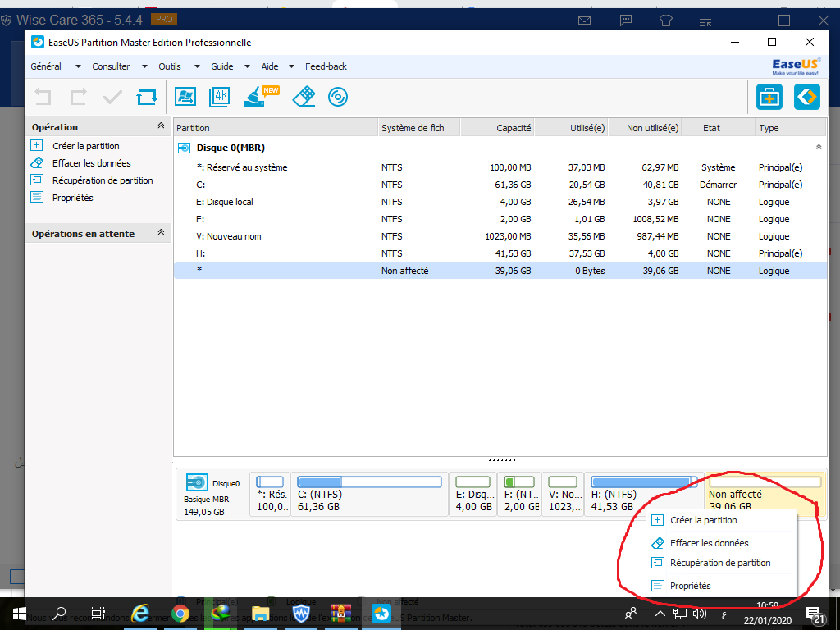
Task: Choose Effacer les données in the context menu
Action: click(721, 543)
